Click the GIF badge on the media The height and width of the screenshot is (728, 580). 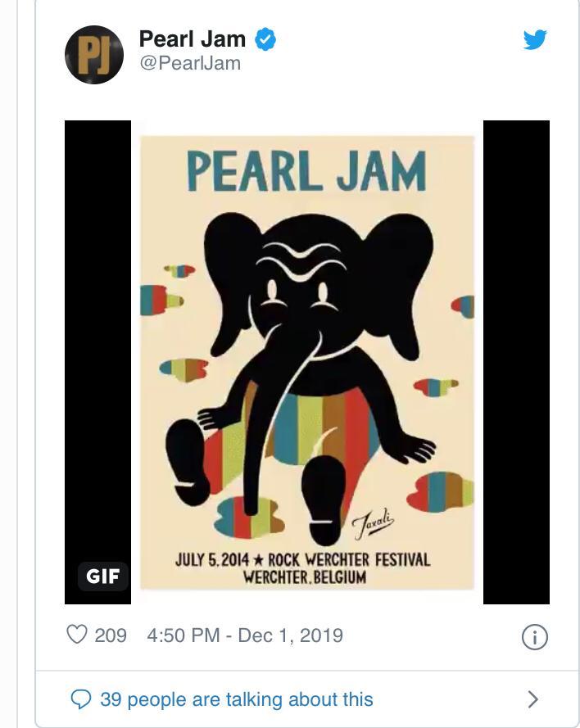tap(102, 577)
